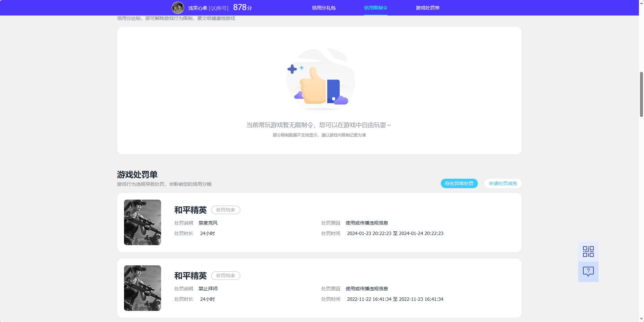Click the [QQ账号] label in header

(218, 8)
